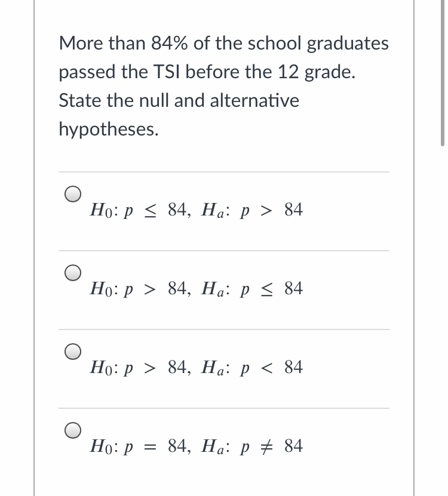Viewport: 448px width, 496px height.
Task: Select the radio button for H0: p ≤ 84
Action: [x=73, y=194]
